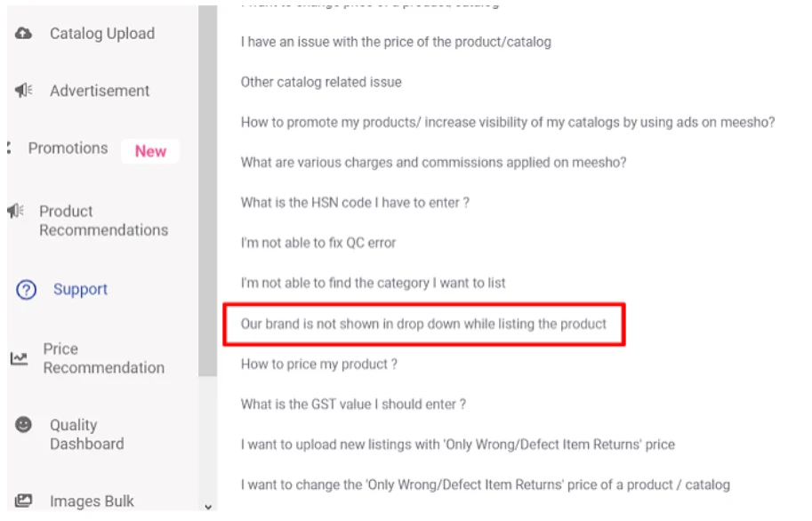Select 'I'm not able to fix QC error'
The width and height of the screenshot is (812, 521).
[318, 243]
